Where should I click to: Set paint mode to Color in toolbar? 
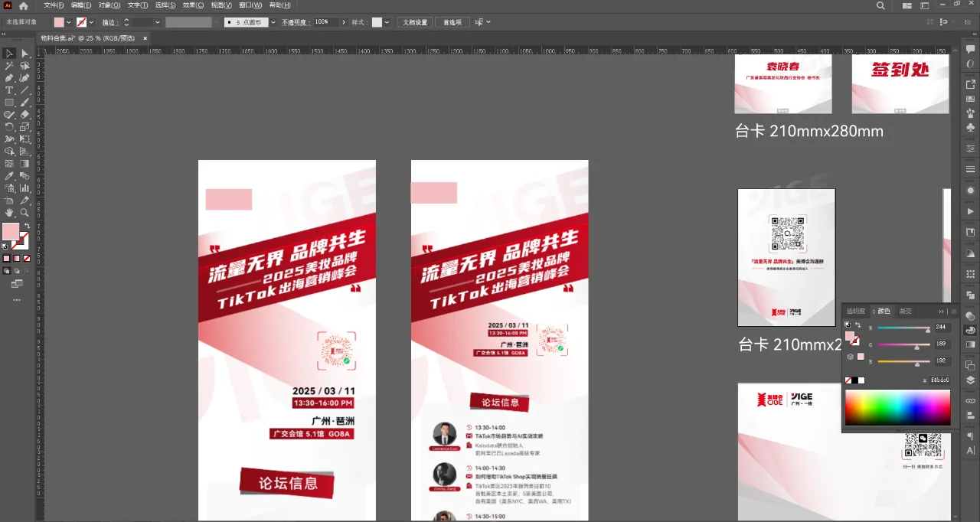tap(7, 259)
